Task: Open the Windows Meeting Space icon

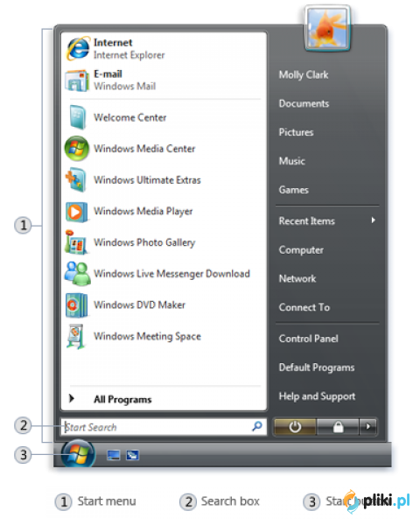Action: pyautogui.click(x=76, y=337)
